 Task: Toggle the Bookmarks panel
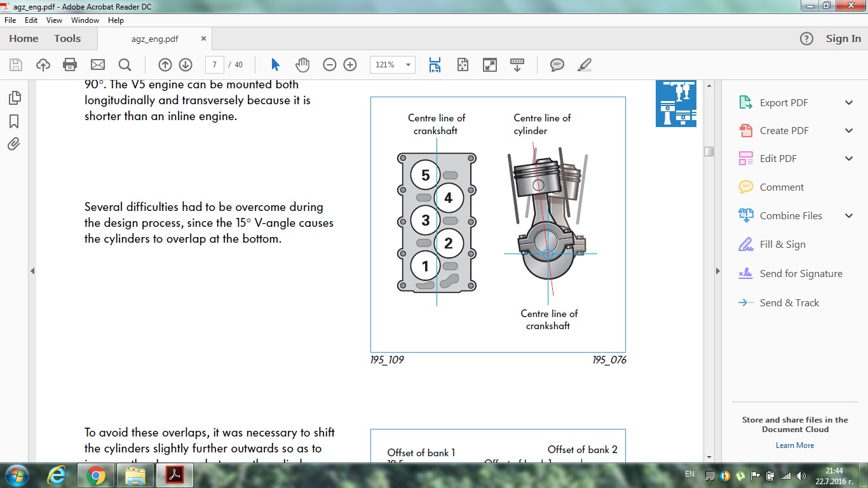[14, 121]
